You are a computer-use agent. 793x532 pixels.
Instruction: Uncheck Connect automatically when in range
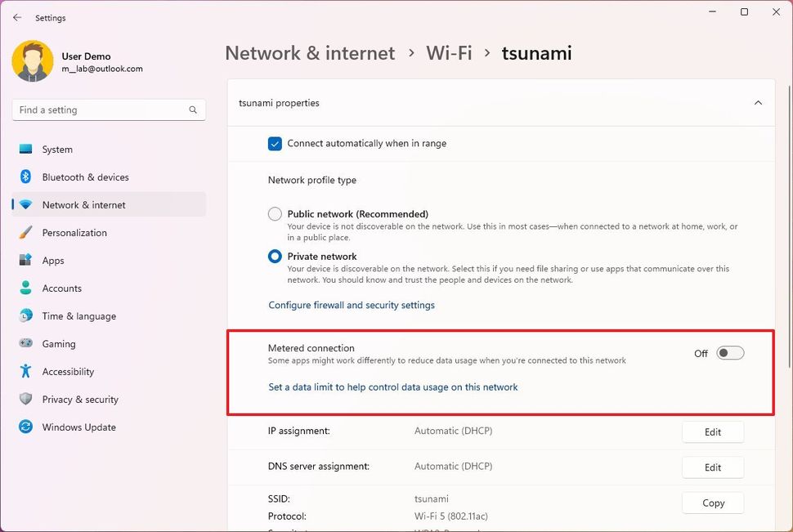pos(276,143)
